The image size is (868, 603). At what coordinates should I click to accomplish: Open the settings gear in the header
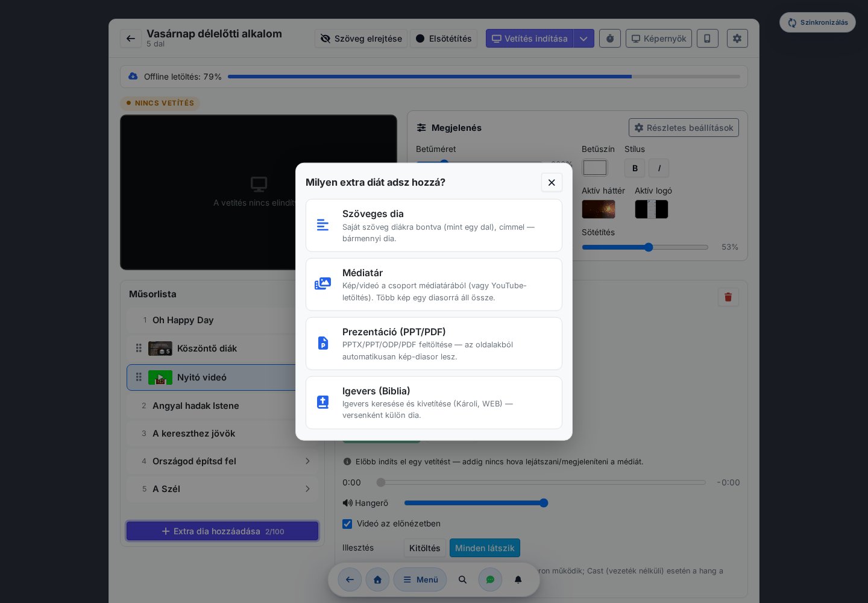coord(737,39)
